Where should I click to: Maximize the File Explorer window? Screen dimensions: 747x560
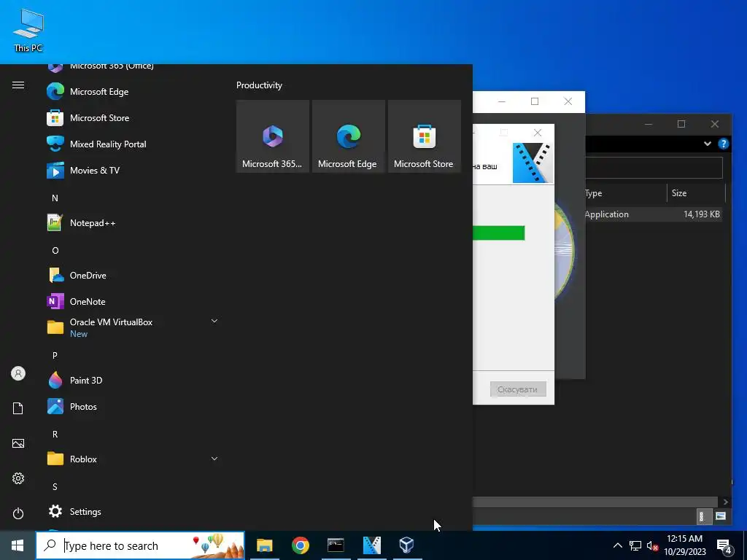[681, 124]
